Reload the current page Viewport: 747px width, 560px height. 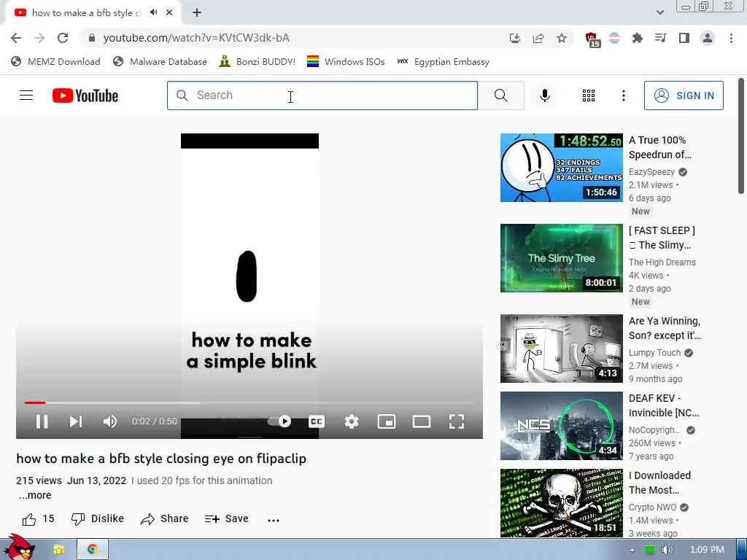(63, 38)
